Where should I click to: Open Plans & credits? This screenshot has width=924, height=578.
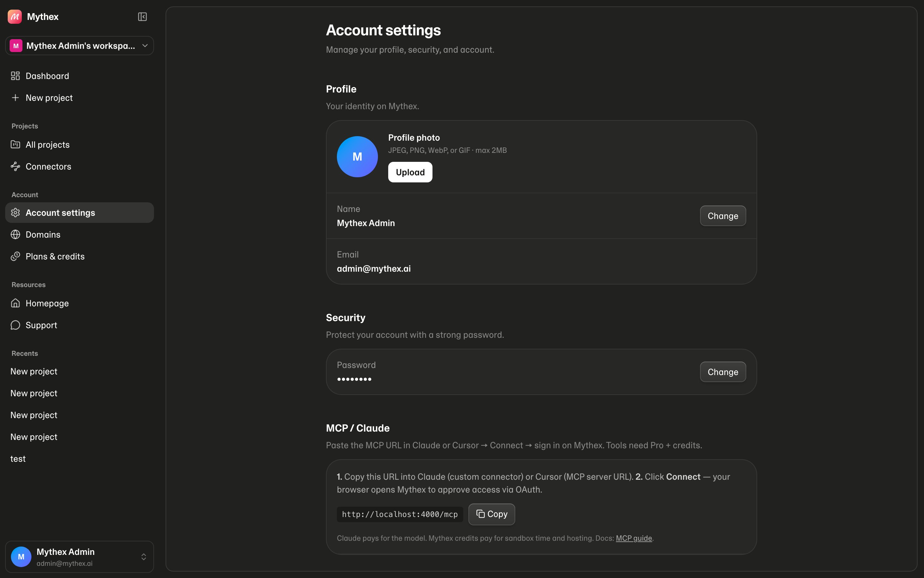(x=80, y=257)
